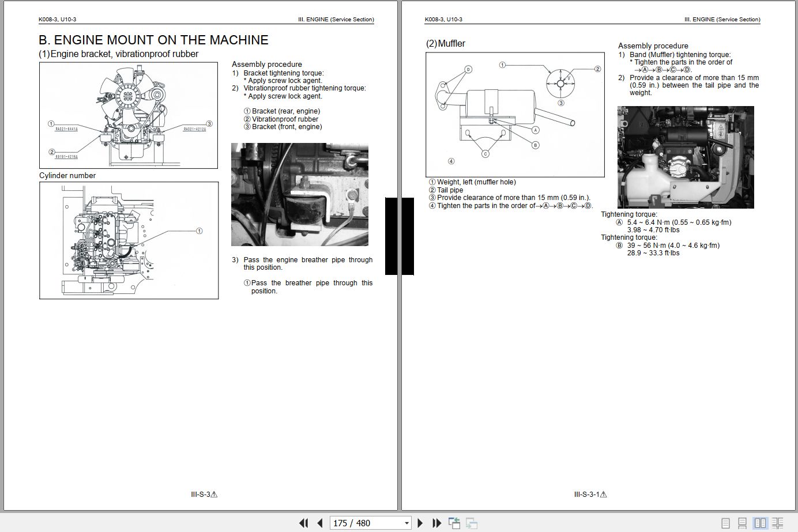Jump to the last page
The width and height of the screenshot is (798, 532).
pos(436,523)
